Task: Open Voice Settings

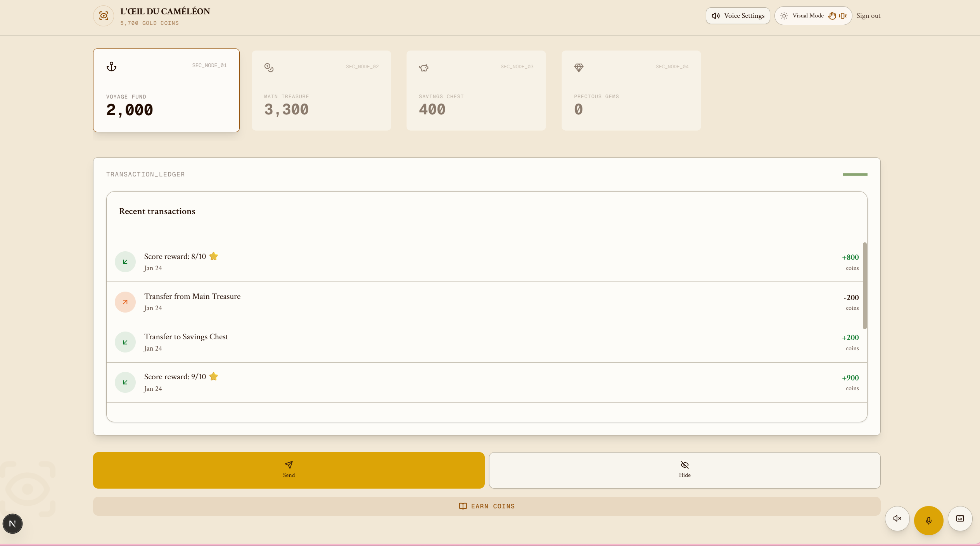Action: point(738,16)
